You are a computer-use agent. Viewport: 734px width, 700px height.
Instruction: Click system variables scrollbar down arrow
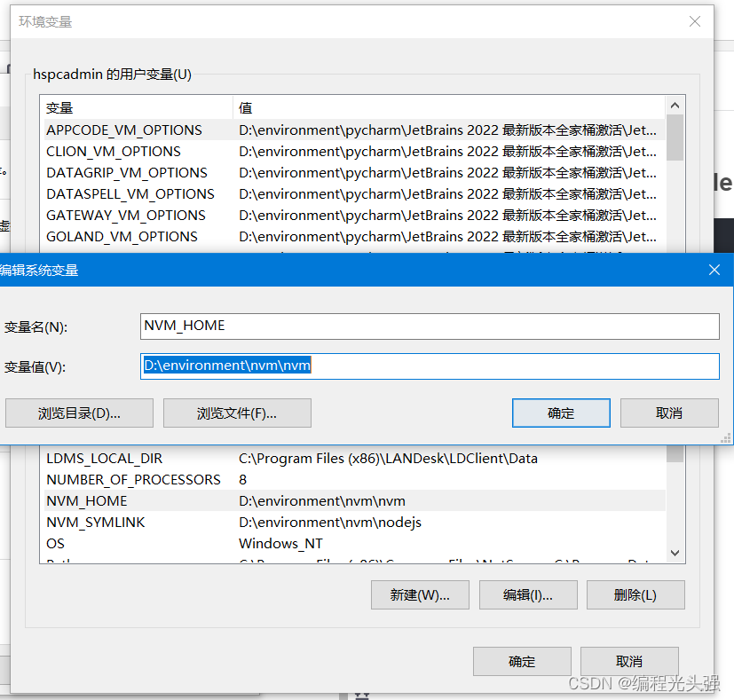(675, 553)
